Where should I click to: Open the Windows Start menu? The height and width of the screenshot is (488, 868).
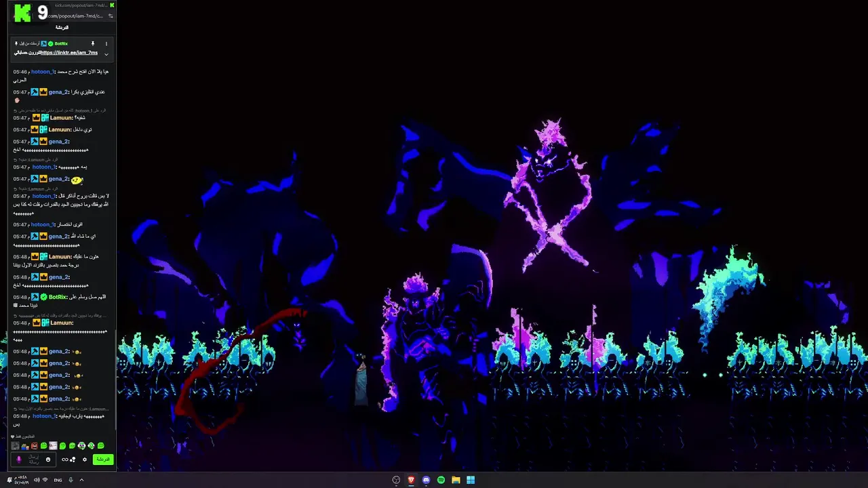click(471, 480)
